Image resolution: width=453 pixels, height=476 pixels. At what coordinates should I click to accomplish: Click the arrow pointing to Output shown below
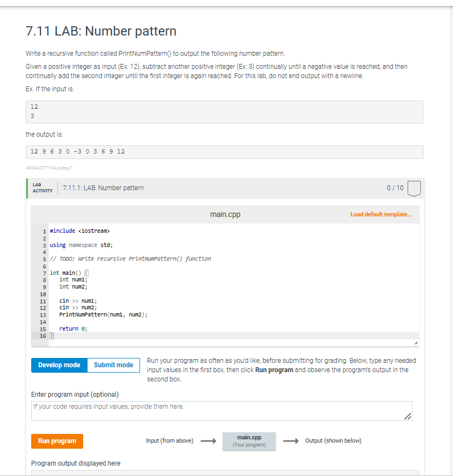291,440
